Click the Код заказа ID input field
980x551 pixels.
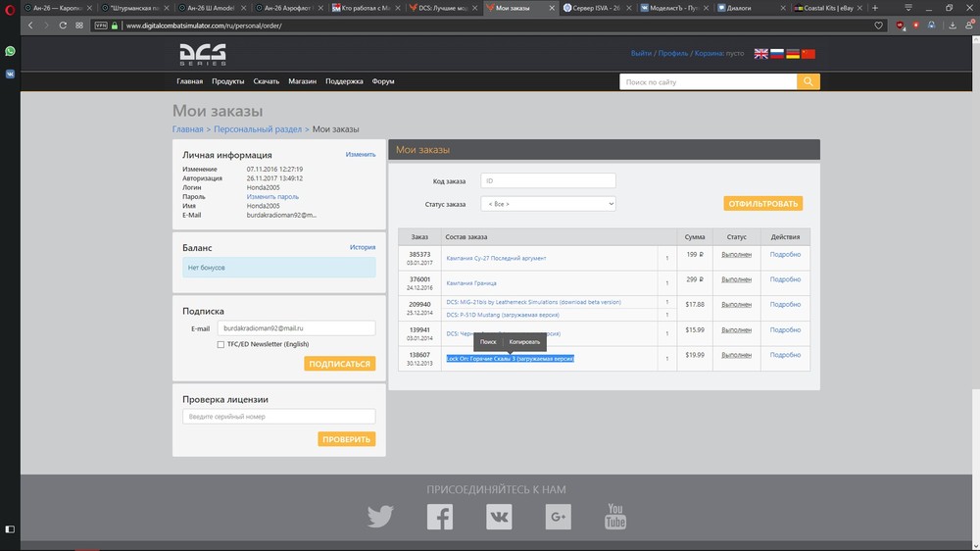[548, 180]
